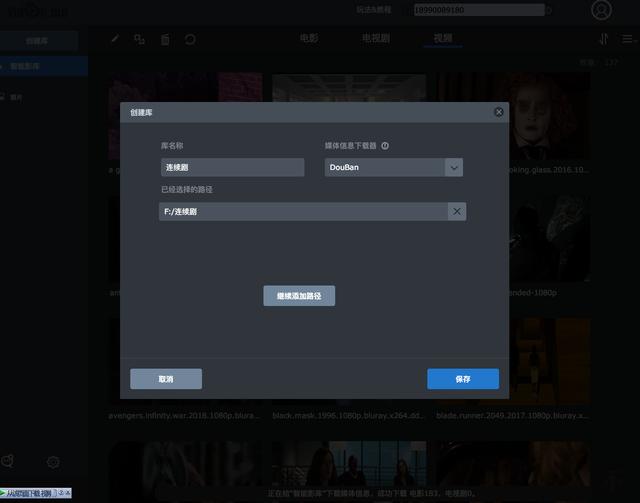This screenshot has height=503, width=640.
Task: Open the black.mask.1996 thumbnail
Action: point(349,361)
